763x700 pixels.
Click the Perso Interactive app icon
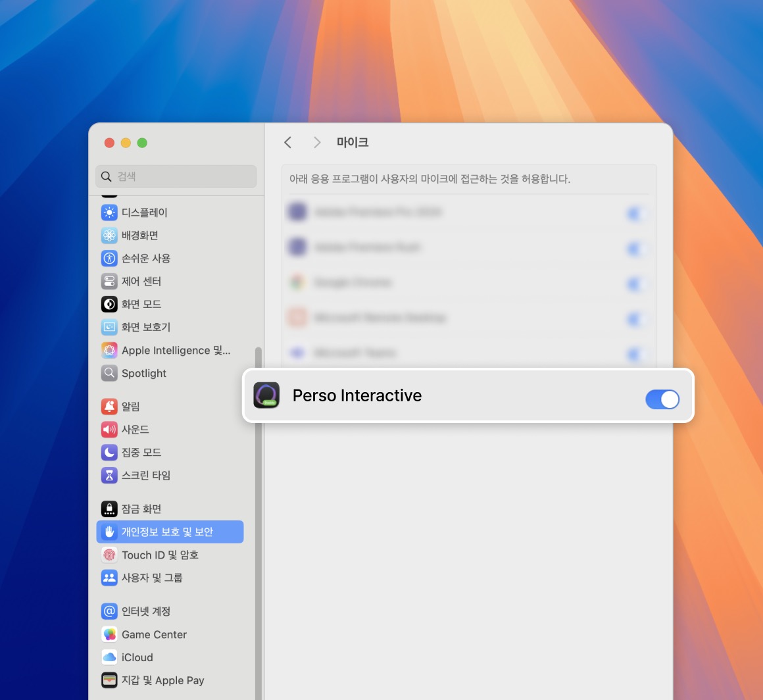pos(266,395)
